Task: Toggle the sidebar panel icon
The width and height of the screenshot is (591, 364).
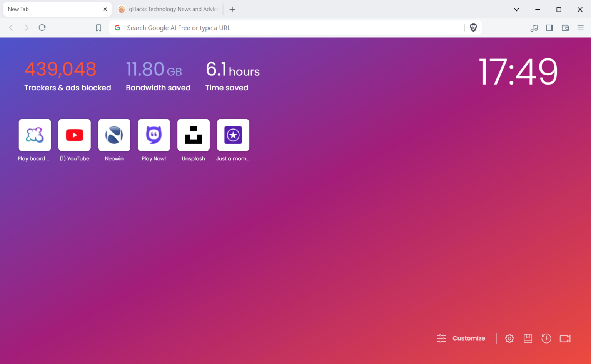Action: click(x=549, y=28)
